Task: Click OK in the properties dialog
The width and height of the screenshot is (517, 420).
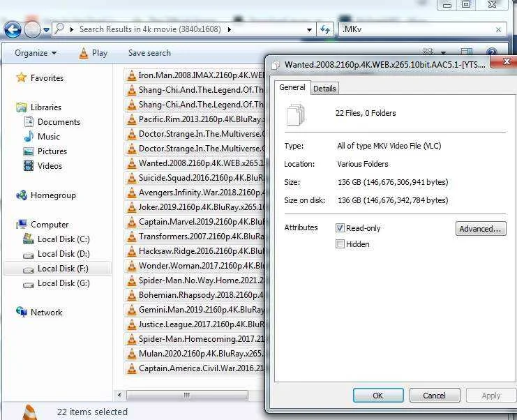Action: point(378,396)
